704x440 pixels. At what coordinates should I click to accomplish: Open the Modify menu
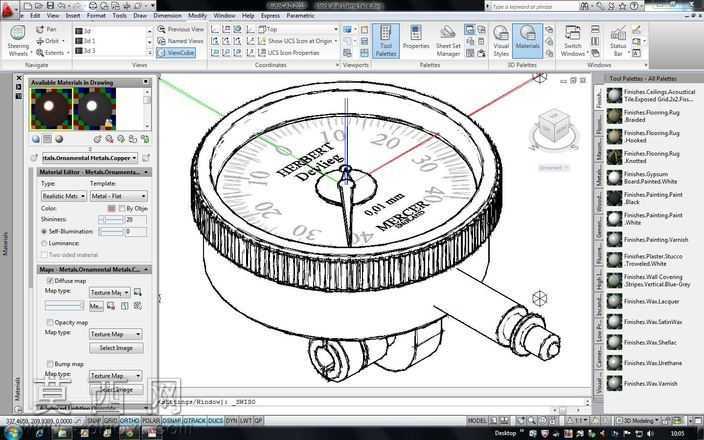[x=197, y=16]
